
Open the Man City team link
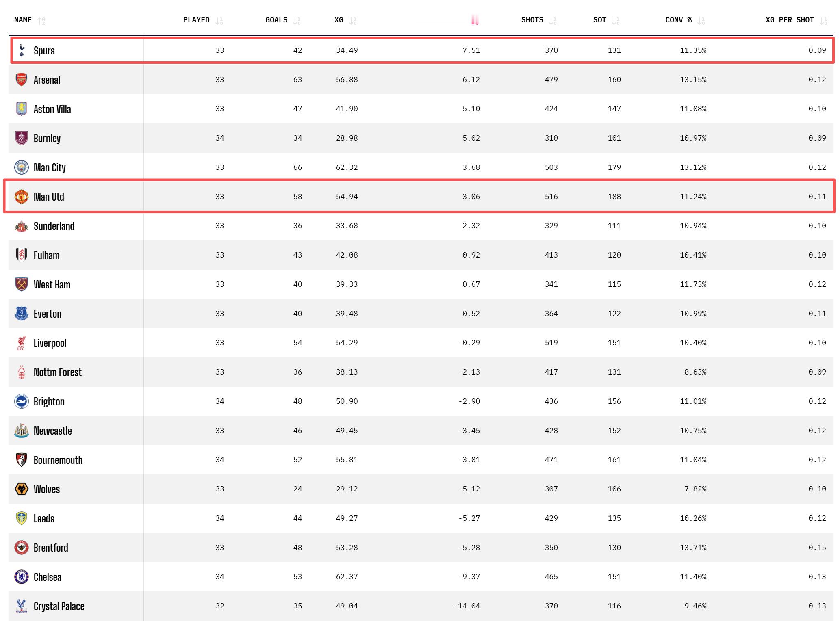tap(50, 167)
